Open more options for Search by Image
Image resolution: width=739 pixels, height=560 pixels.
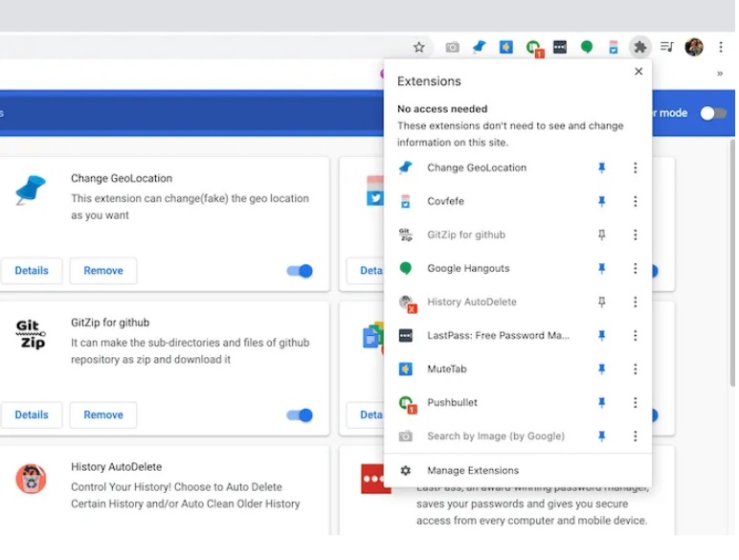coord(635,437)
